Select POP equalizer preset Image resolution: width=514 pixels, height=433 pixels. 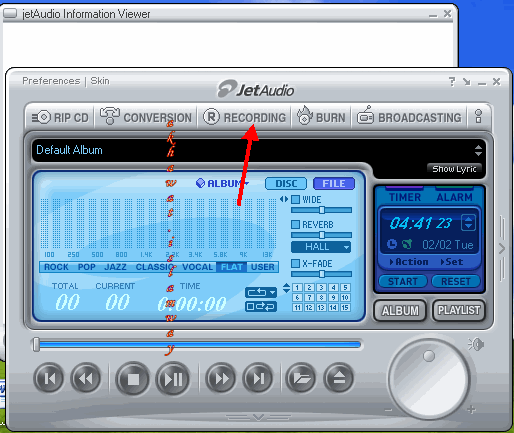87,267
